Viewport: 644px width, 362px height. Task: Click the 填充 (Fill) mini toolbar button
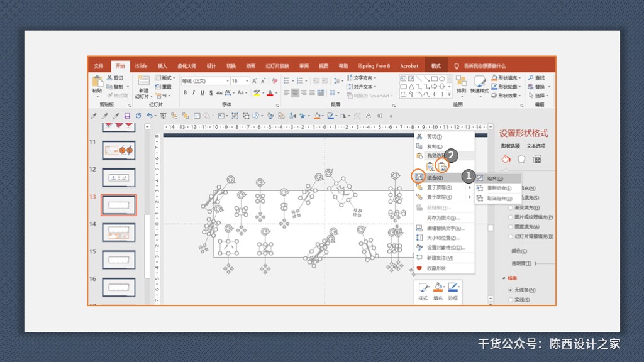(438, 292)
